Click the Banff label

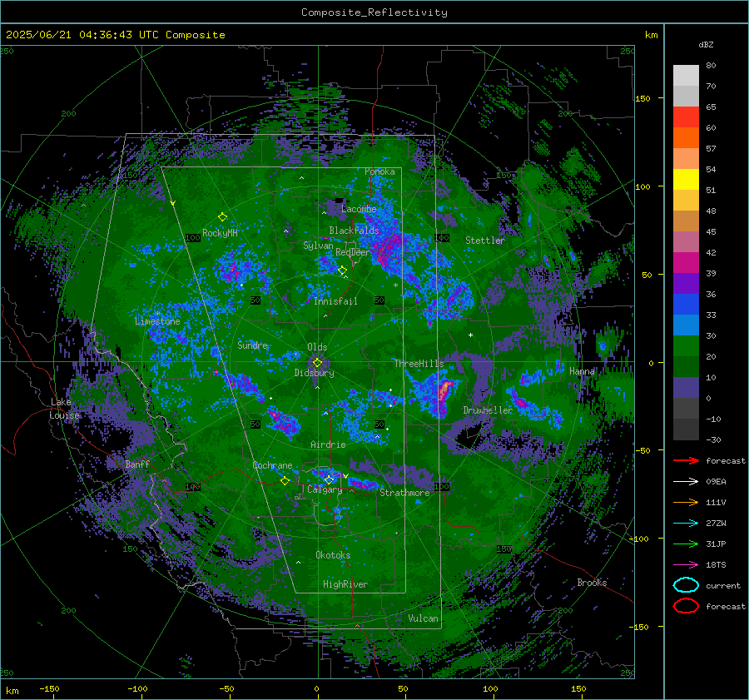137,464
